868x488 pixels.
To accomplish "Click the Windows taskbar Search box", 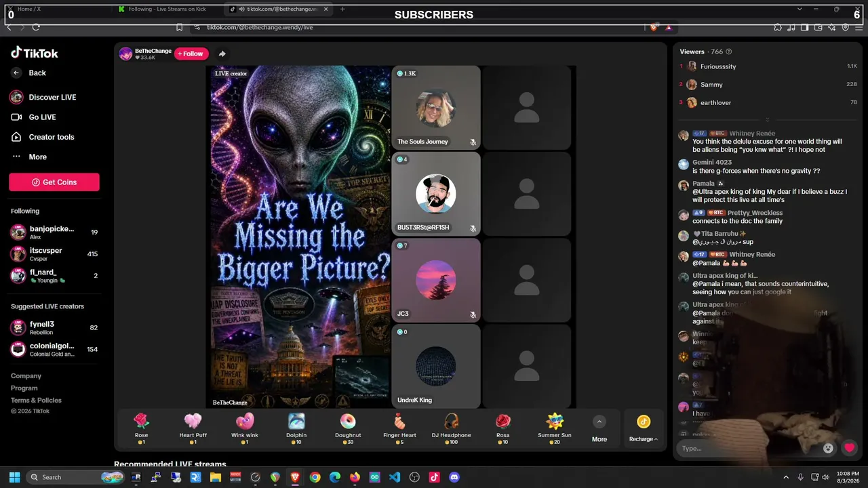I will [76, 477].
